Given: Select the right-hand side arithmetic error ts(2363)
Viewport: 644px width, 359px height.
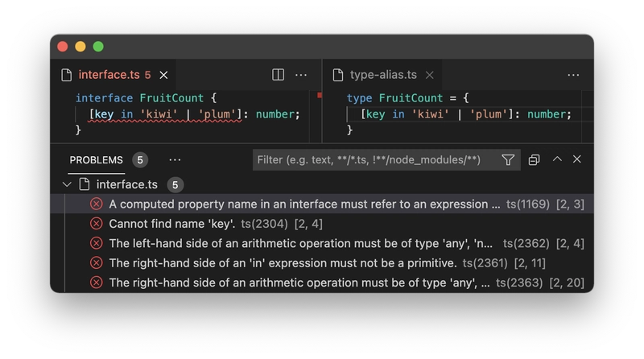Looking at the screenshot, I should [322, 283].
